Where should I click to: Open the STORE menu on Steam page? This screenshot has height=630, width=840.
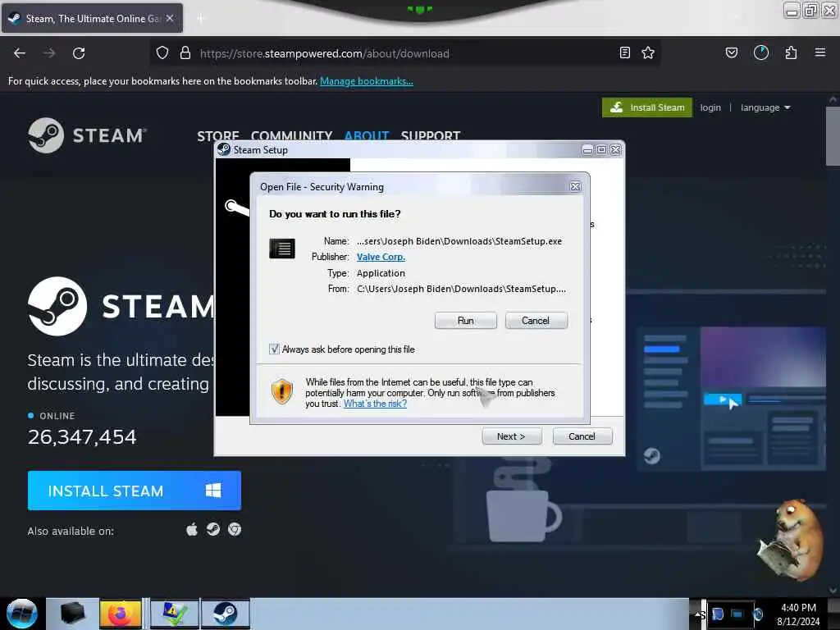point(218,135)
